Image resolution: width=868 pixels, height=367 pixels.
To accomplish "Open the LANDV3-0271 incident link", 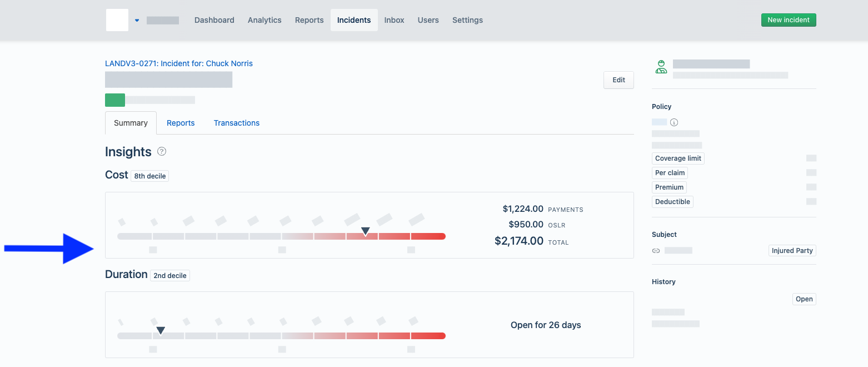I will [x=179, y=63].
